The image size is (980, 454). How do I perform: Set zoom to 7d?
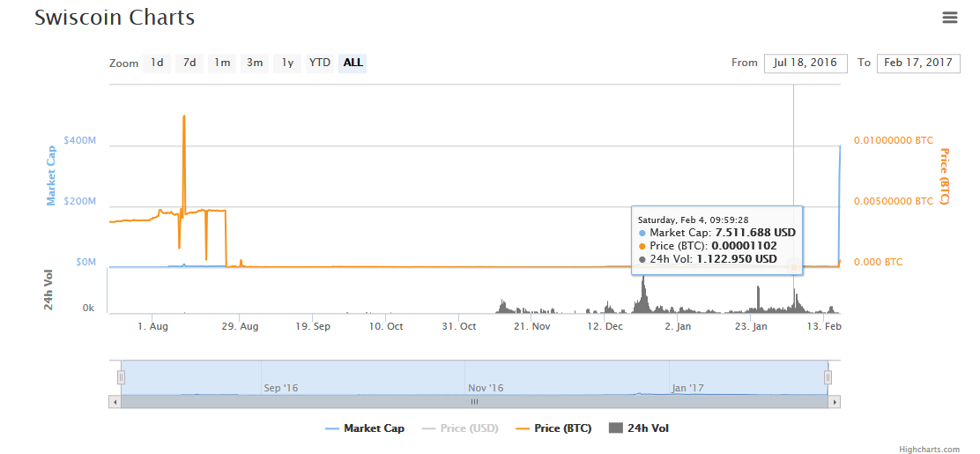tap(189, 63)
